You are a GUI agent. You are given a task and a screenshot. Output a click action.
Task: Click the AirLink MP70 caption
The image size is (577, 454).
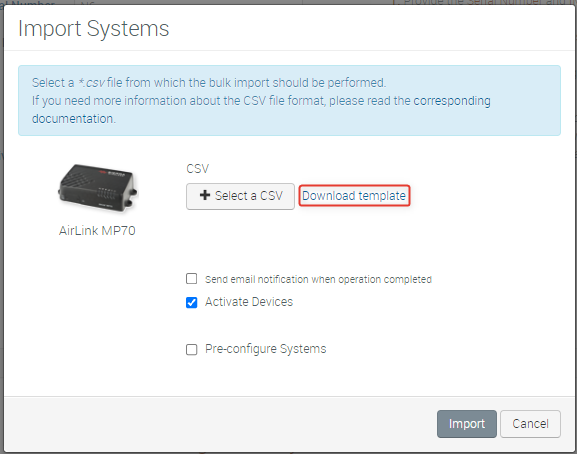pos(97,231)
